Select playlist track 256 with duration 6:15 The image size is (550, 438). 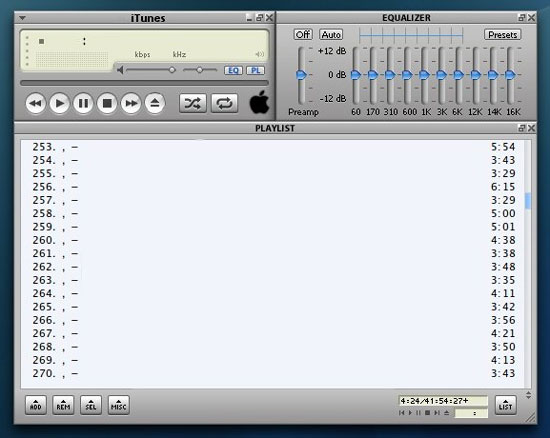274,187
